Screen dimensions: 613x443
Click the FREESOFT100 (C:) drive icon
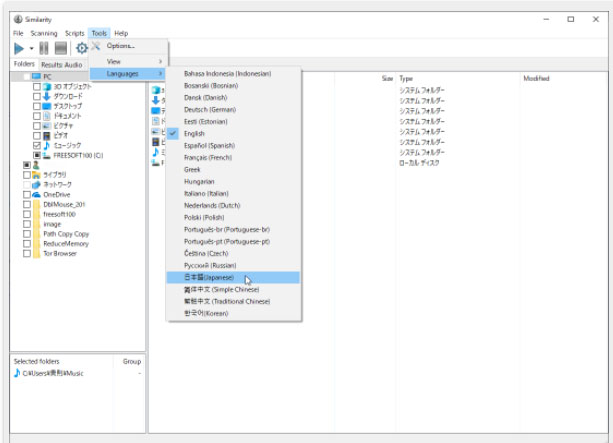tap(46, 156)
